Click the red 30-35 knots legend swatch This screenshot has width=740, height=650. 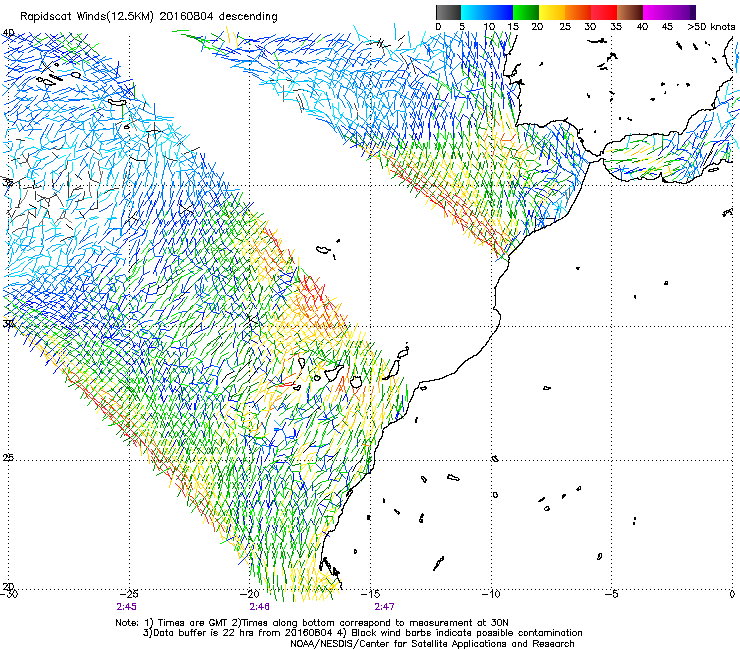pyautogui.click(x=604, y=12)
